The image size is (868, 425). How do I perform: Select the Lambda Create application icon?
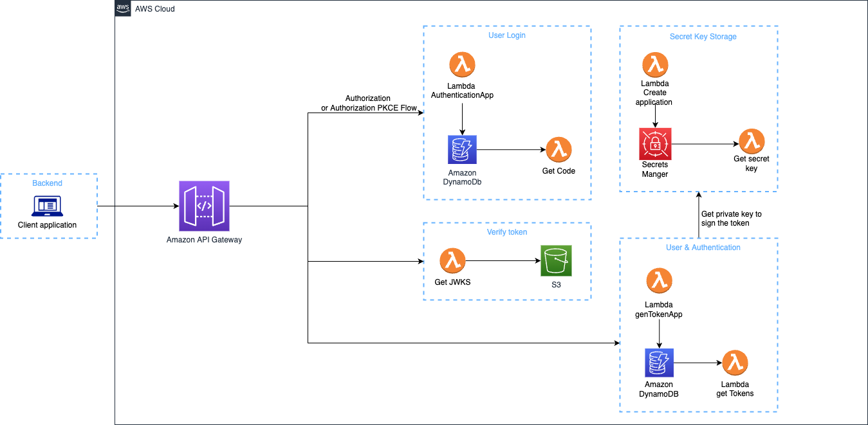655,65
